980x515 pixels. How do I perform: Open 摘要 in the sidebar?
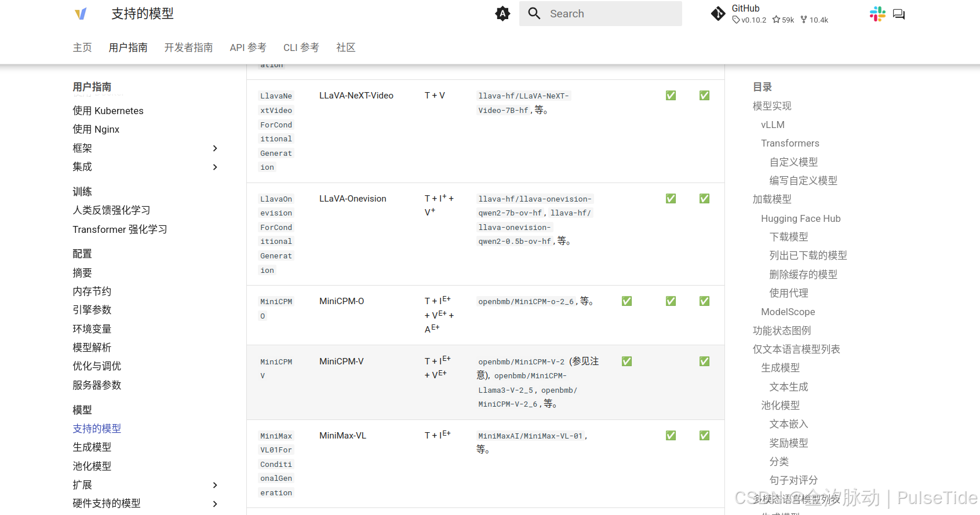pyautogui.click(x=82, y=273)
